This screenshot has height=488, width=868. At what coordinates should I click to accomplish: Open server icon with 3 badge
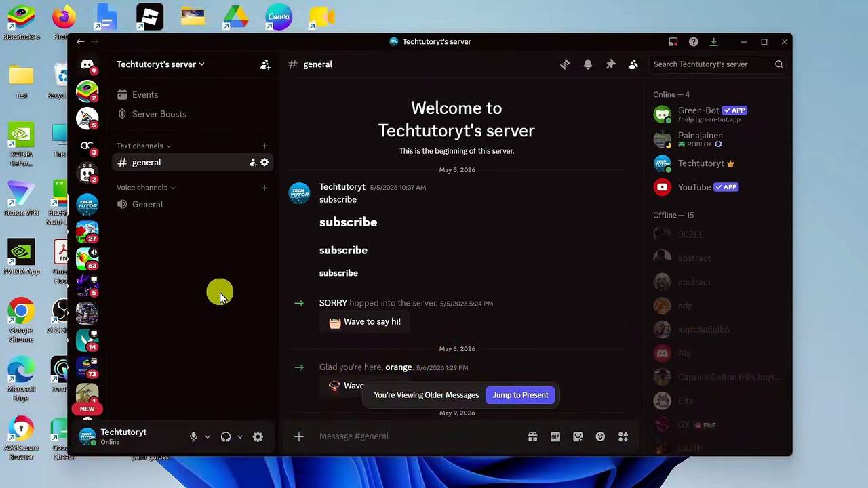point(87,146)
